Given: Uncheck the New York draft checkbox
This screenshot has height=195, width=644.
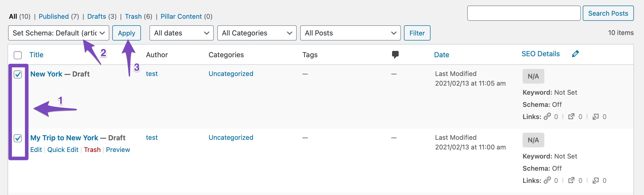Looking at the screenshot, I should tap(18, 74).
